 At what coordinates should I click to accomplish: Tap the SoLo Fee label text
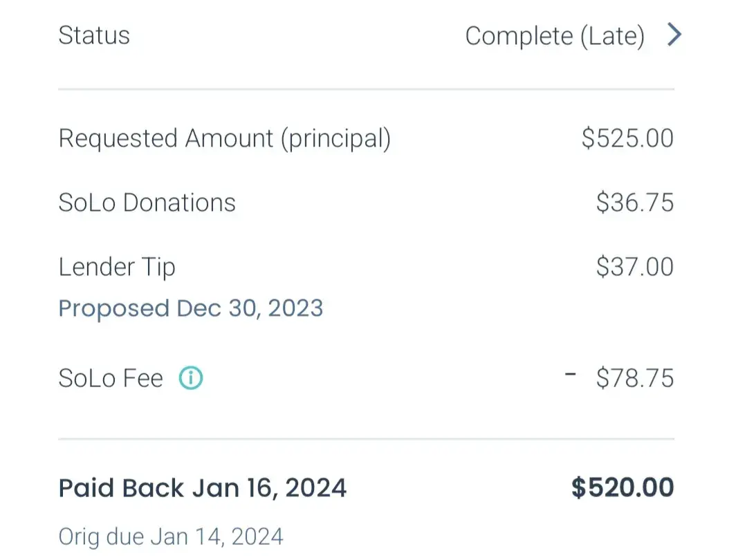111,378
